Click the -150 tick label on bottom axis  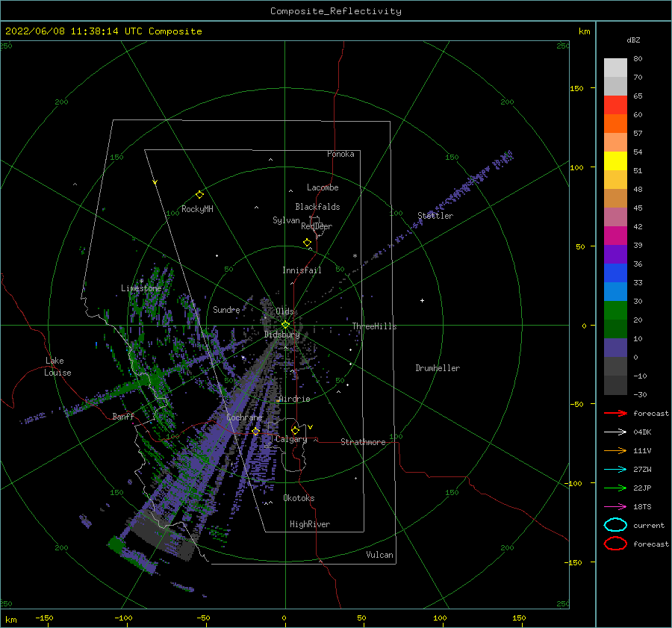pos(44,618)
